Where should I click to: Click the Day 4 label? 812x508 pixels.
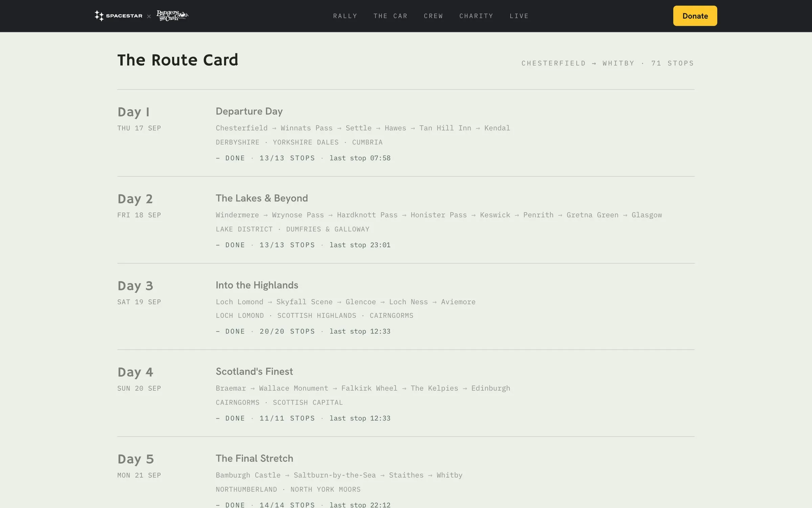(x=135, y=373)
